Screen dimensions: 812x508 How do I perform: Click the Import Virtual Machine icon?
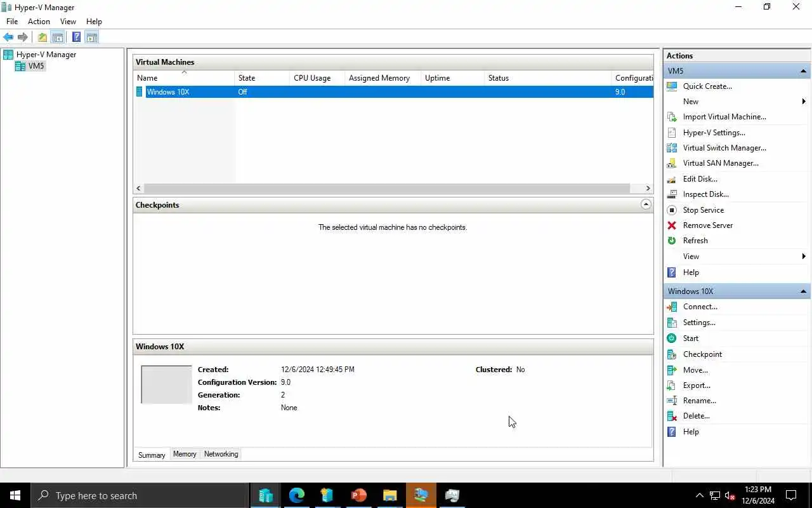tap(672, 117)
